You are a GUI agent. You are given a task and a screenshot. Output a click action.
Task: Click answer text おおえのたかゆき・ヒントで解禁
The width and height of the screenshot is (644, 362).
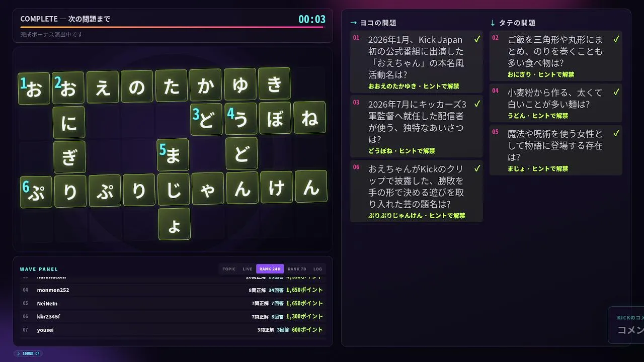(414, 86)
